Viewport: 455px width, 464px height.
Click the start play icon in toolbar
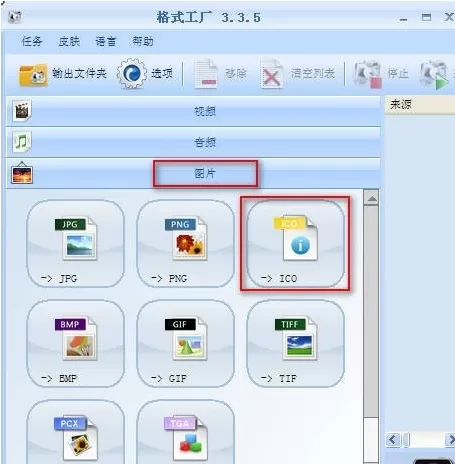click(x=434, y=75)
